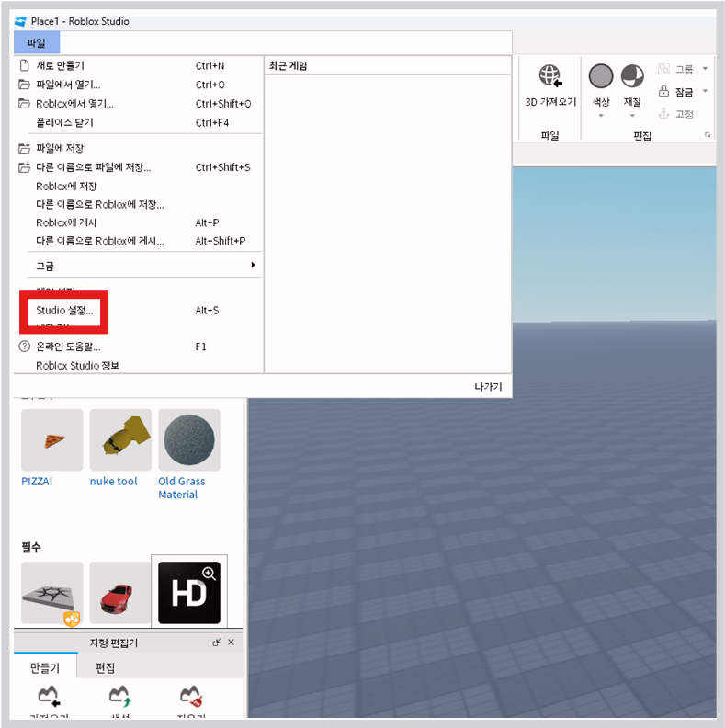Expand the 재질 dropdown arrow
The width and height of the screenshot is (725, 728).
pos(632,116)
